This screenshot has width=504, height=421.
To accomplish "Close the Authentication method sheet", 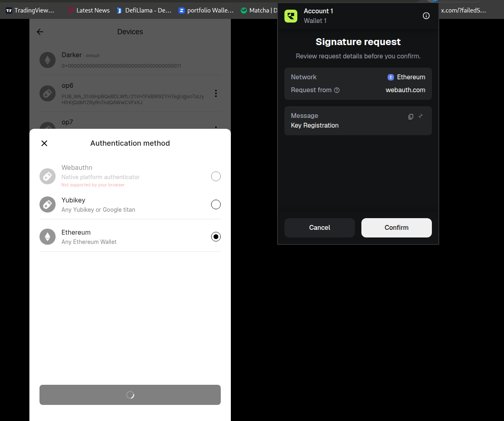I will pyautogui.click(x=44, y=143).
